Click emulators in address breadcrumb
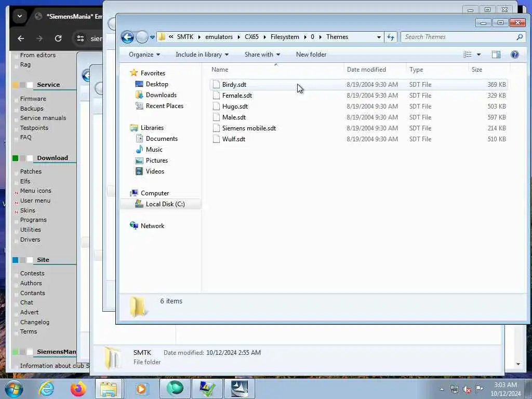This screenshot has height=399, width=532. pyautogui.click(x=219, y=37)
